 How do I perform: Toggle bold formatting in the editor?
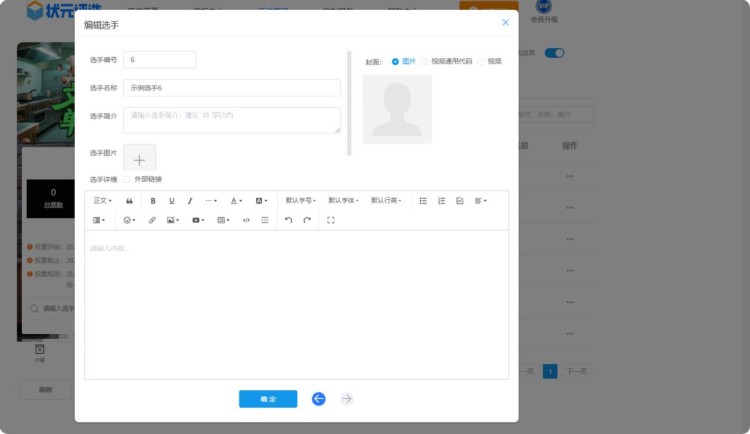click(x=153, y=201)
